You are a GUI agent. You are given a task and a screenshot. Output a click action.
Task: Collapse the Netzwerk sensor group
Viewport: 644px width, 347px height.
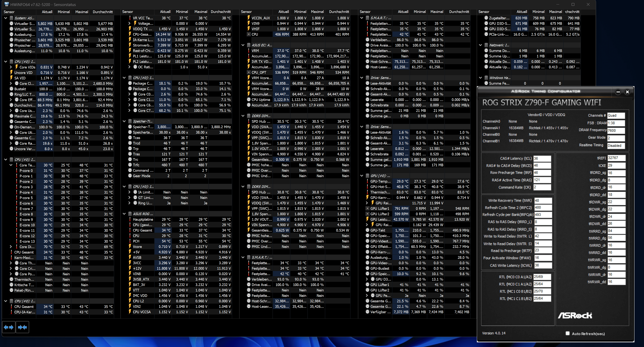(x=480, y=45)
